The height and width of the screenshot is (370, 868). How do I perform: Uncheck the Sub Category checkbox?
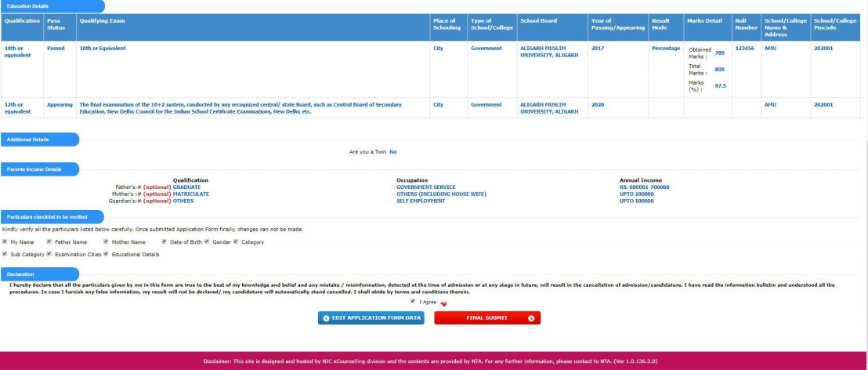[x=5, y=254]
